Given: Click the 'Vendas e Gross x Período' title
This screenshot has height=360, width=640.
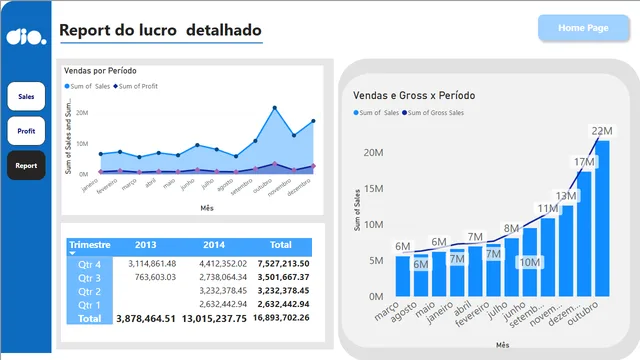Looking at the screenshot, I should click(414, 96).
